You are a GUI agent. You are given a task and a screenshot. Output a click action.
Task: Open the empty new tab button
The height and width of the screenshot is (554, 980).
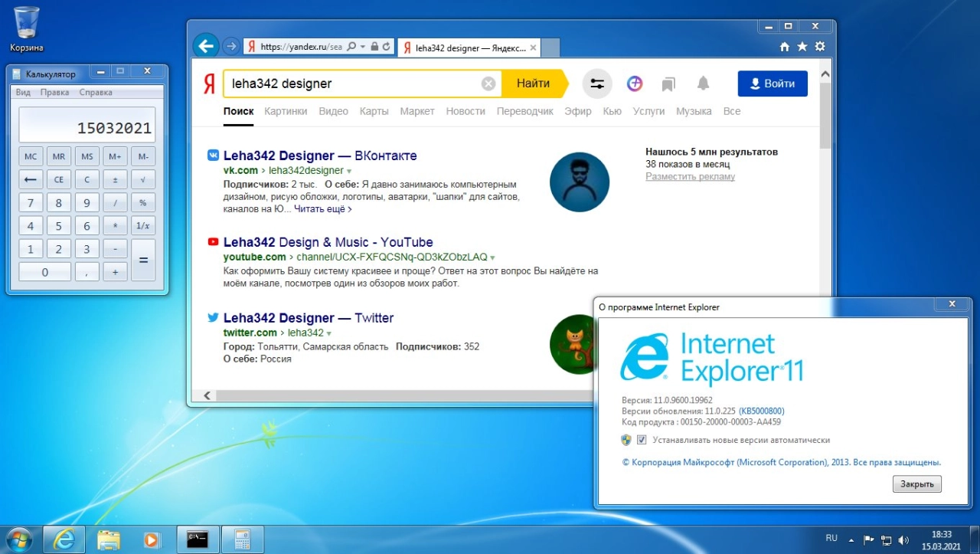[x=551, y=48]
